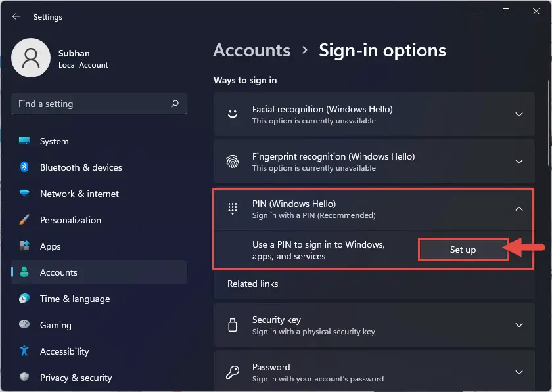Expand the Security key option
552x392 pixels.
tap(518, 325)
